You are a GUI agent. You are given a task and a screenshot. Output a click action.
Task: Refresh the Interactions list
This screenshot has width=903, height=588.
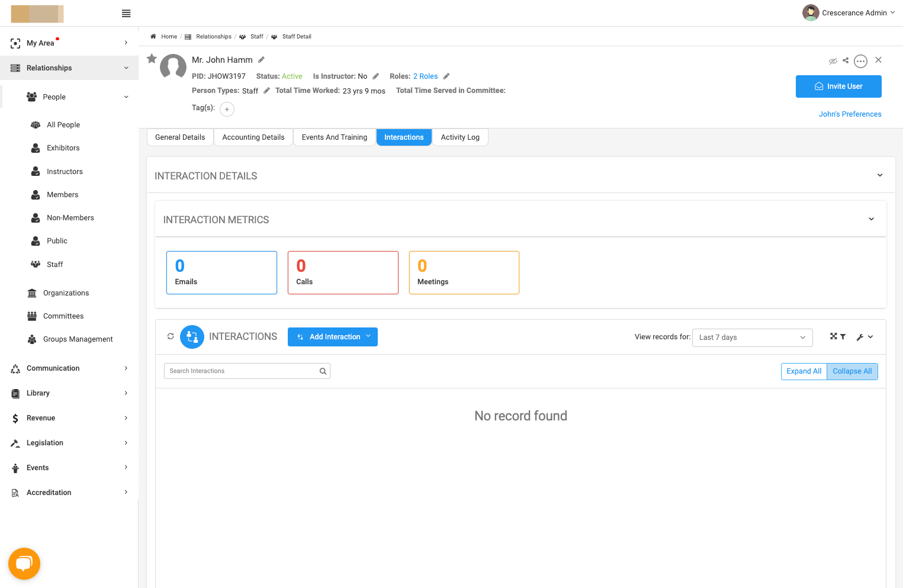(x=171, y=336)
